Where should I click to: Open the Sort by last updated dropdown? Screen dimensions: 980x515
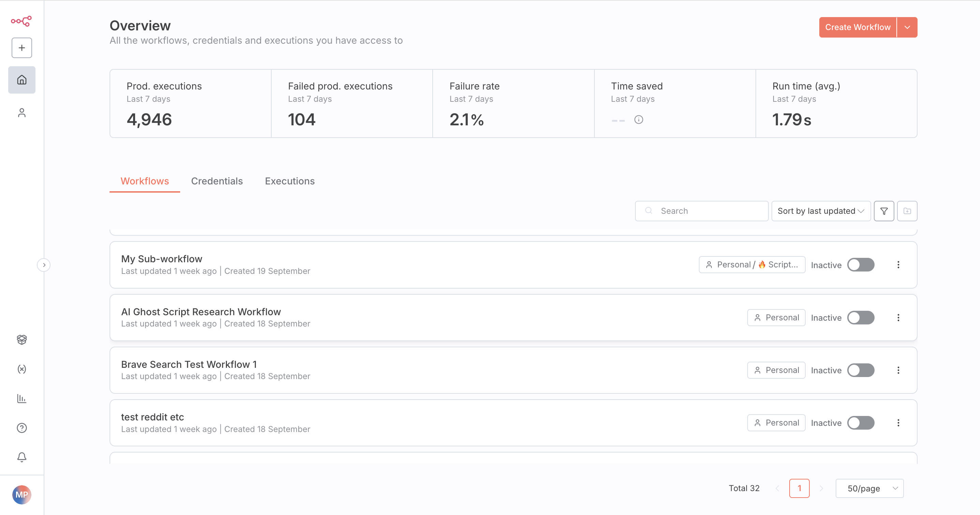pos(821,211)
